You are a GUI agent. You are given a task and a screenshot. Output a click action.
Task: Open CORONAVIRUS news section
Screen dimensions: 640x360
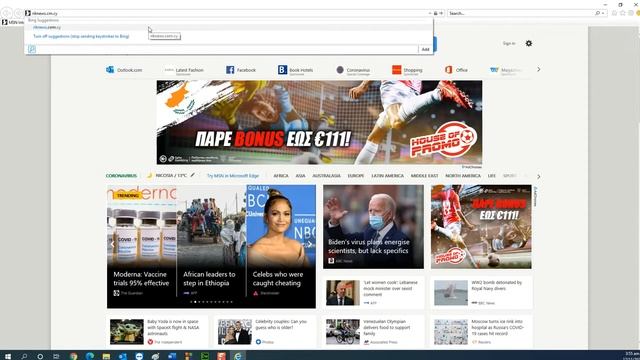coord(121,176)
